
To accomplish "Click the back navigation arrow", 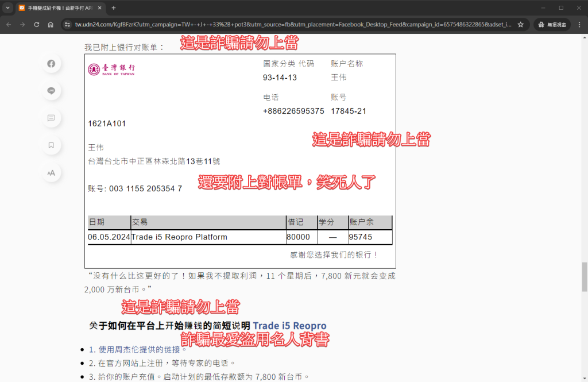I will [9, 25].
